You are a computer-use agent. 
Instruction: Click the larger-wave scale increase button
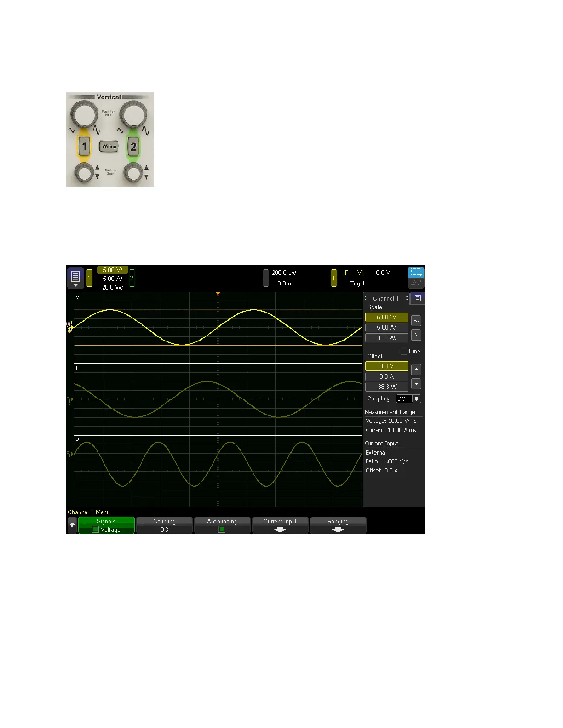click(416, 335)
